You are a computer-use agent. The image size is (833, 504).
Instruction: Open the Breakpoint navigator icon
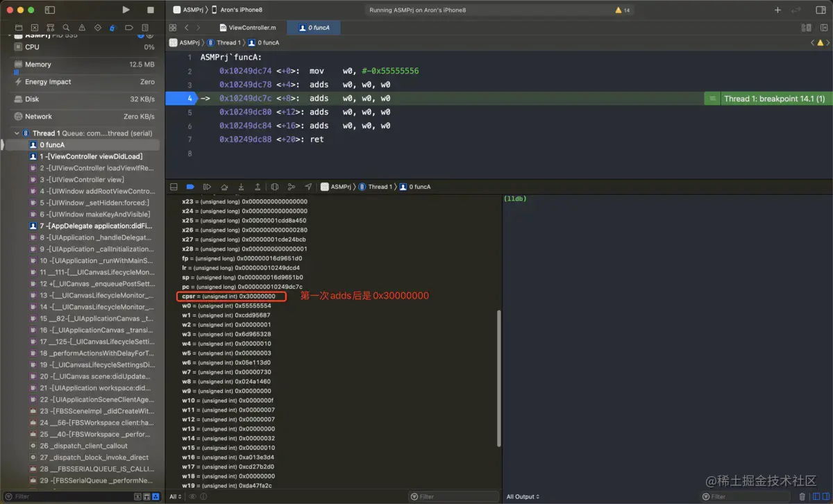pyautogui.click(x=128, y=27)
